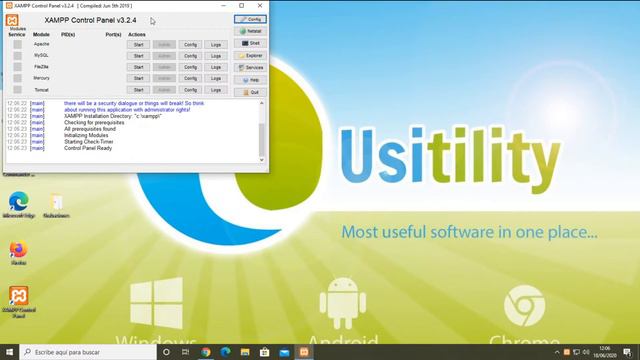Launch Google Chrome from the taskbar

tap(205, 352)
